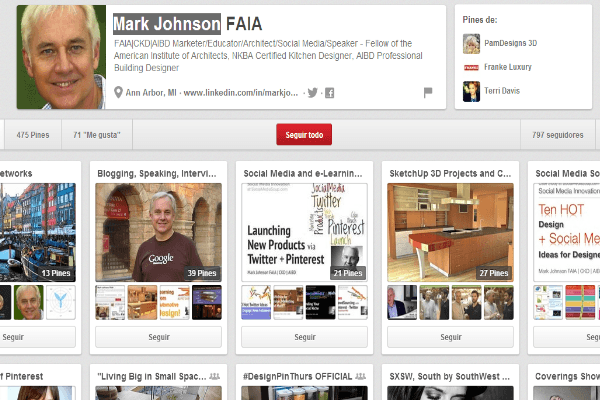Open first small thumbnail under Blogging board
The width and height of the screenshot is (600, 400).
point(110,302)
